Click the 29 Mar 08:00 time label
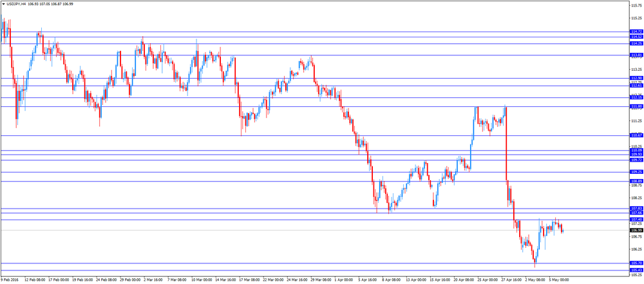 click(x=322, y=280)
